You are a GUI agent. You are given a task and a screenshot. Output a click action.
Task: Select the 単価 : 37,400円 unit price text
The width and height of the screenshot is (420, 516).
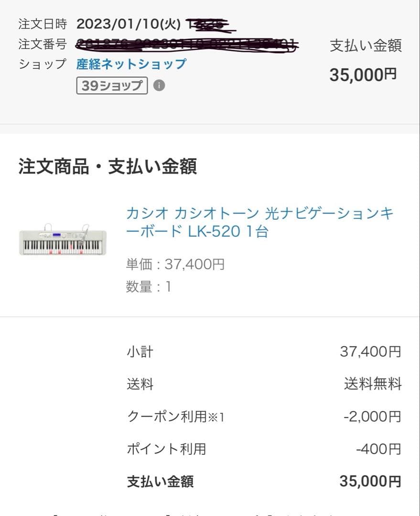[x=175, y=264]
